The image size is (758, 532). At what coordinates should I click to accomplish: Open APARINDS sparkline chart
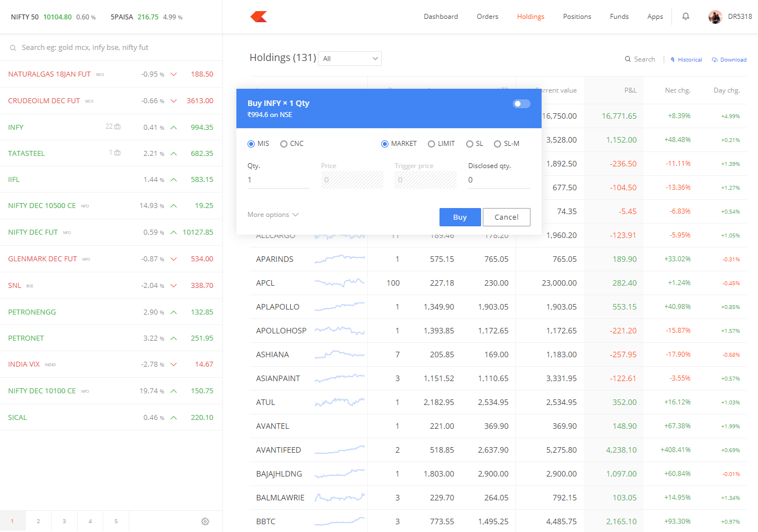340,259
